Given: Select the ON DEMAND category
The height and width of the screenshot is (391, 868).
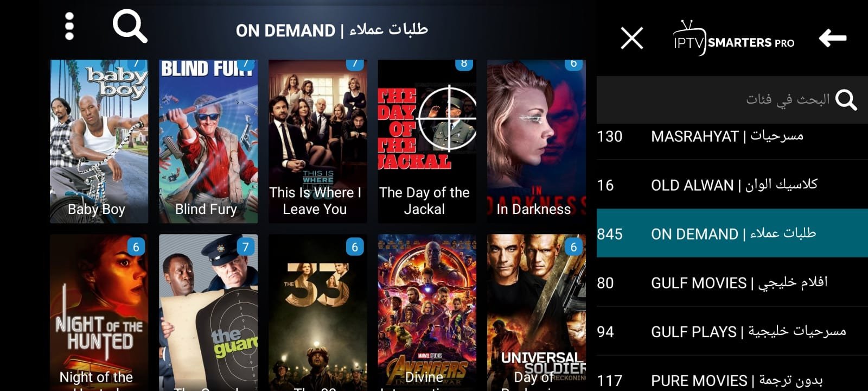Looking at the screenshot, I should [732, 234].
